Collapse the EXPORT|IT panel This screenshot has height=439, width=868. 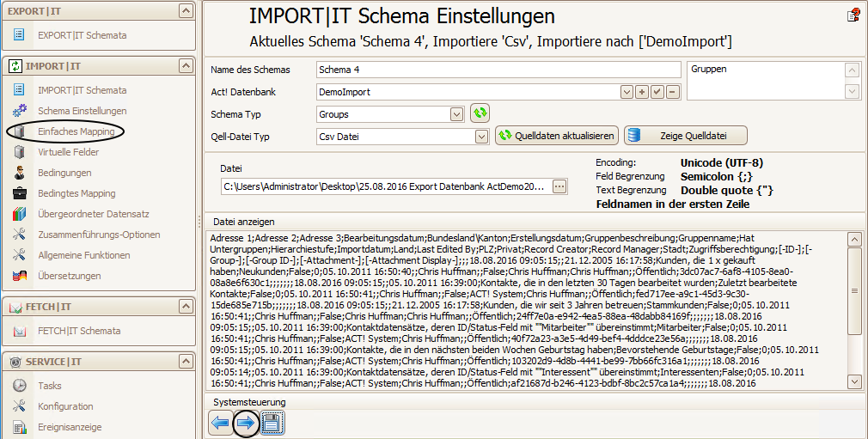coord(186,10)
